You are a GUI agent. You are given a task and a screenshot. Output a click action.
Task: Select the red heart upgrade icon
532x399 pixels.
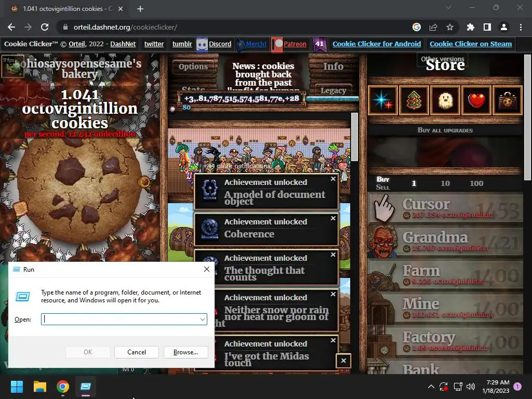click(476, 101)
